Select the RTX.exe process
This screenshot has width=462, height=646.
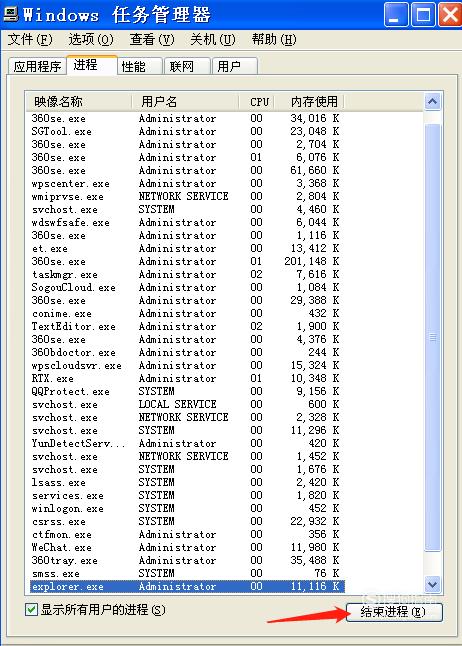tap(187, 378)
